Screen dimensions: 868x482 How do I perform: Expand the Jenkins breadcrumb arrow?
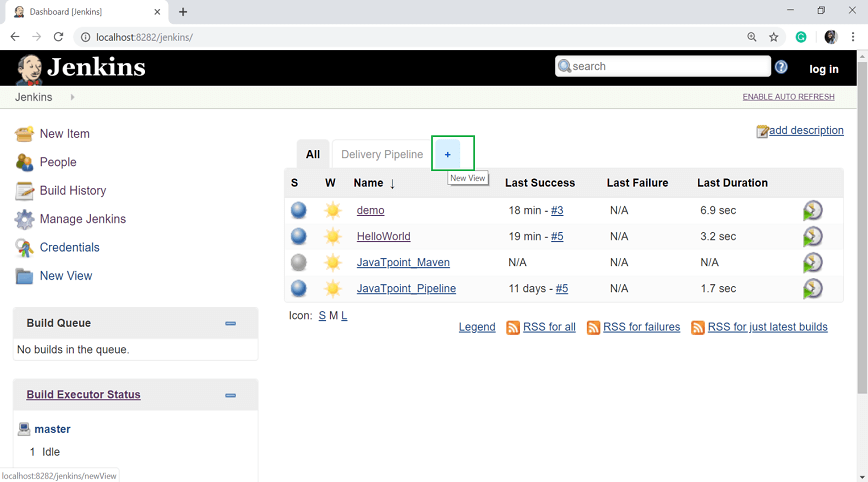click(x=72, y=97)
